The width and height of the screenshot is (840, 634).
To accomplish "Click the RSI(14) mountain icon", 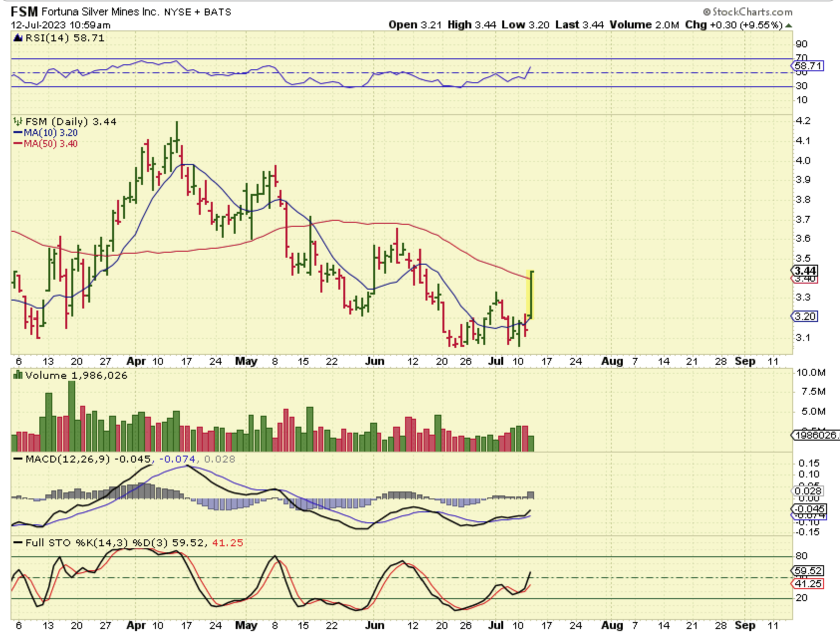I will 18,38.
